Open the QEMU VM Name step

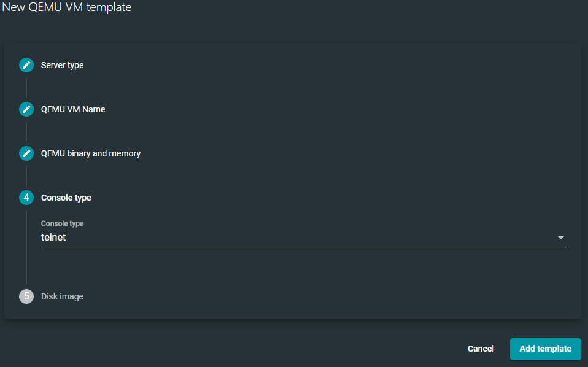[73, 109]
